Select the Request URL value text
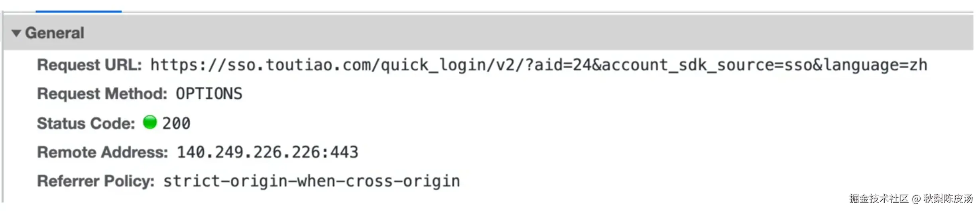The width and height of the screenshot is (980, 211). pos(539,65)
